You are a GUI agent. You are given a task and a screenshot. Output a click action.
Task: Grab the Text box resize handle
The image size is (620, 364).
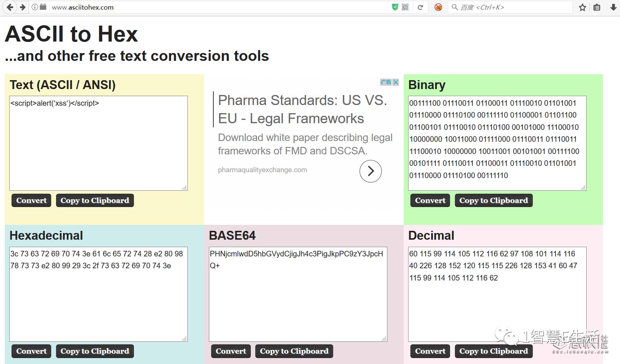click(x=184, y=188)
